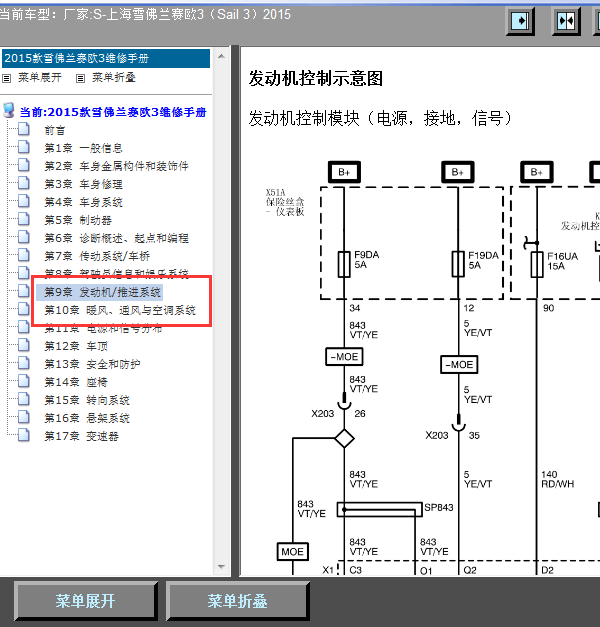
Task: Select 第14章 座椅 chapter
Action: 76,382
